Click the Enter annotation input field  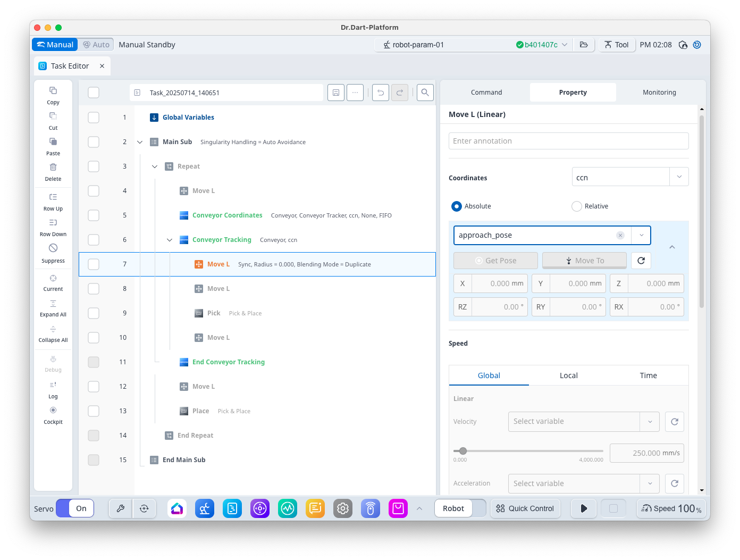tap(568, 141)
